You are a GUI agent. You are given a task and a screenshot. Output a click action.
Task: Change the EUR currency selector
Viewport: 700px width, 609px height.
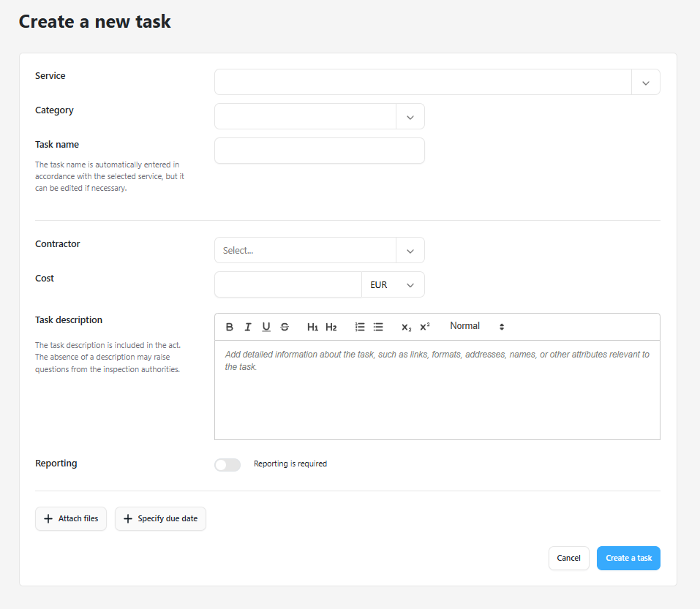click(x=393, y=284)
